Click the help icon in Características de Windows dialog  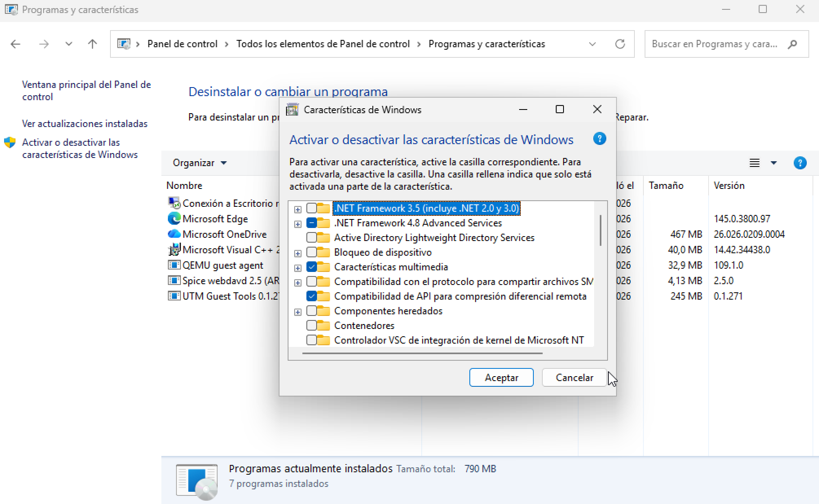point(599,139)
